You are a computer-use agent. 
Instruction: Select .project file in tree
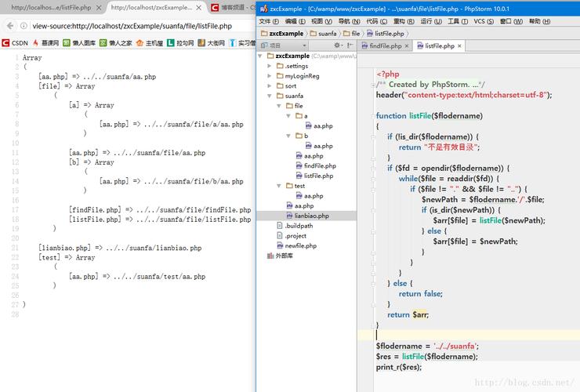292,236
